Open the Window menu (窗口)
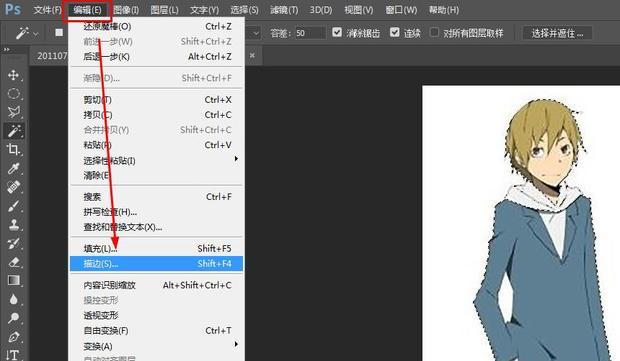Image resolution: width=620 pixels, height=361 pixels. [x=401, y=10]
